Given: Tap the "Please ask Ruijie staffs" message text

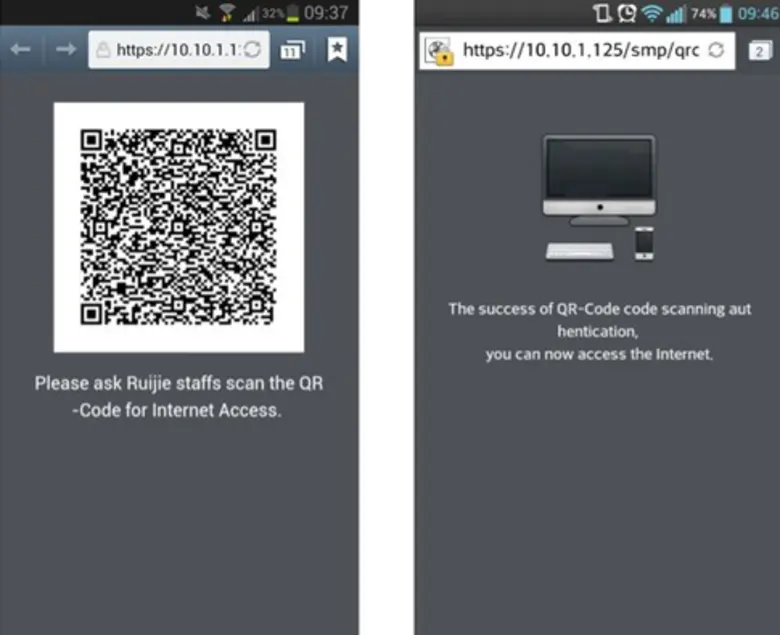Looking at the screenshot, I should [179, 396].
